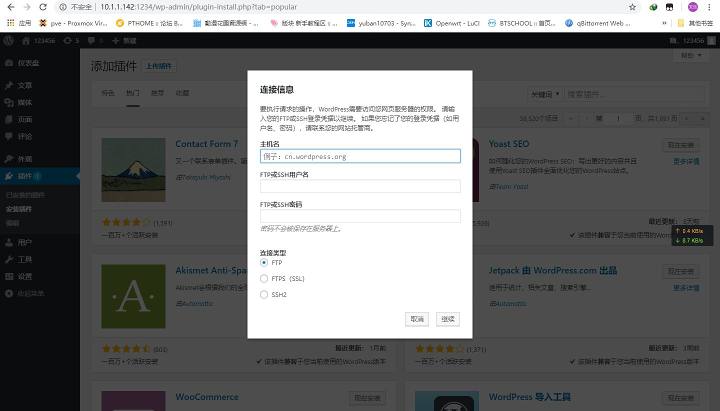Open the WordPress 导入工具 plugin title
720x411 pixels.
(529, 397)
